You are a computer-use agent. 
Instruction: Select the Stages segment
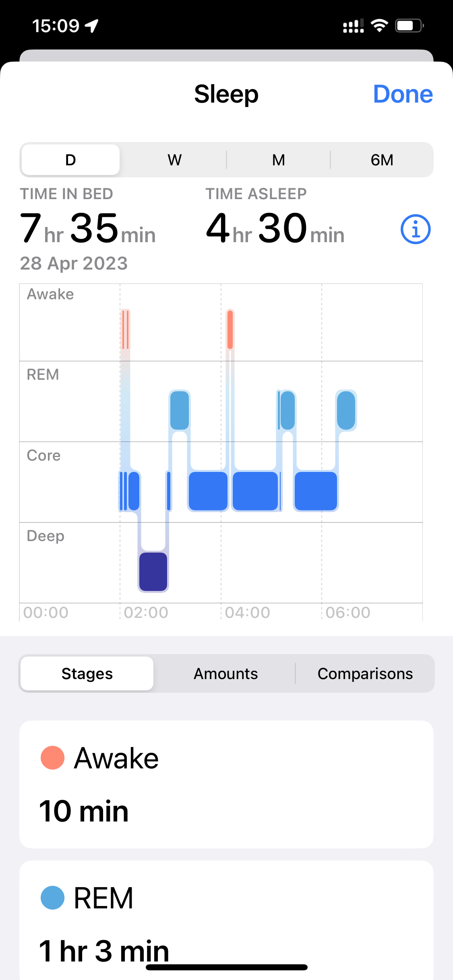(x=87, y=674)
